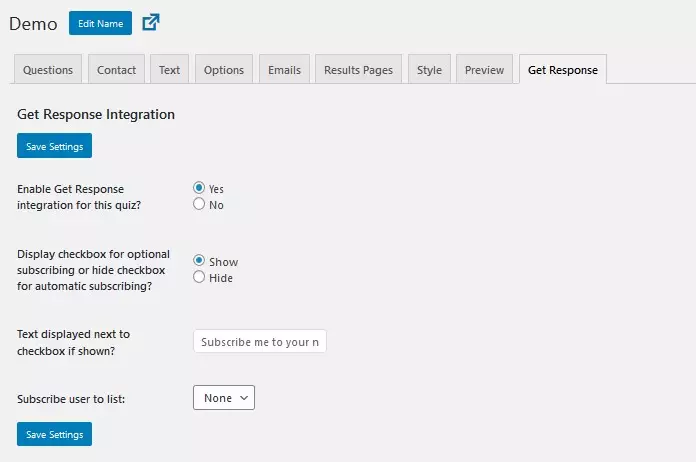Click the Demo quiz title

[x=33, y=24]
